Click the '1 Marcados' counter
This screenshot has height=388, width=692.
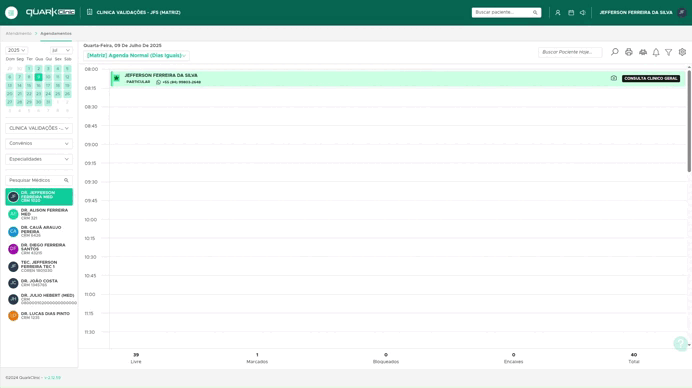257,358
